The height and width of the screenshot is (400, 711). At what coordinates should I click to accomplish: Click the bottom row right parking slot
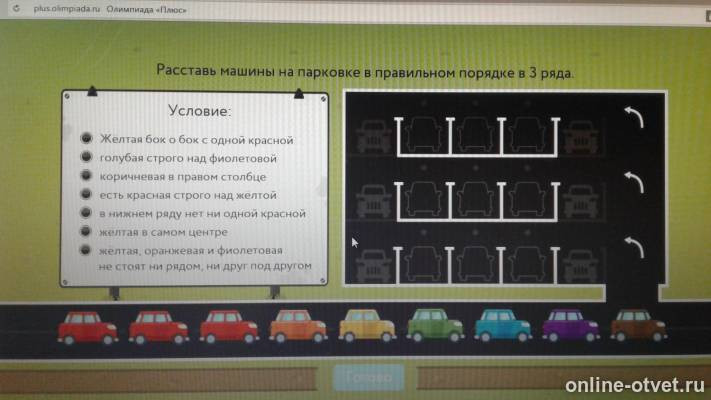coord(528,265)
